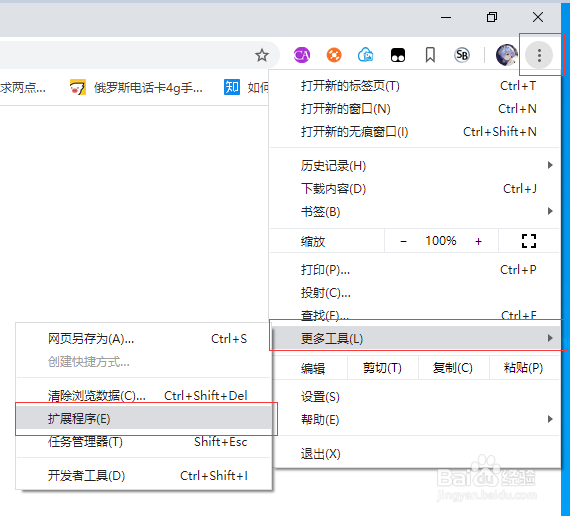The height and width of the screenshot is (516, 570).
Task: Expand 帮助(E) submenu
Action: tap(416, 420)
